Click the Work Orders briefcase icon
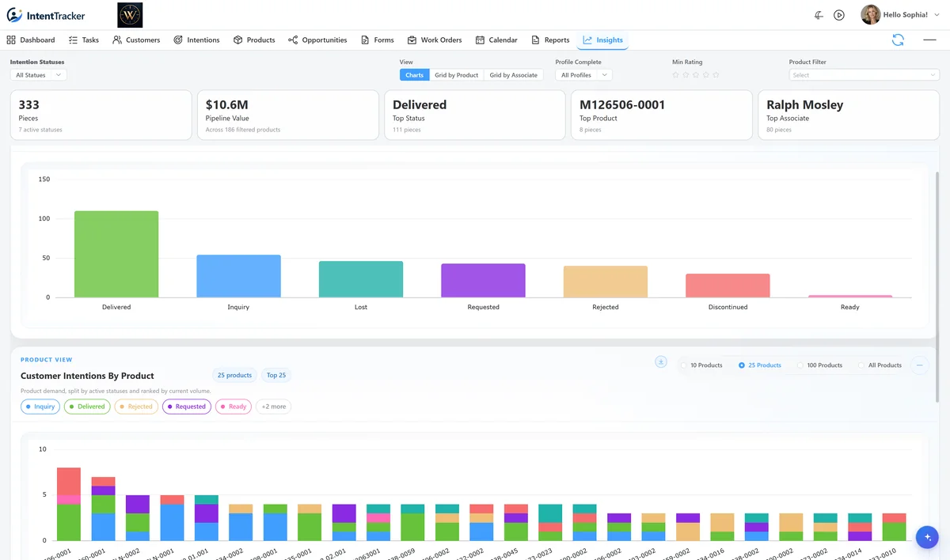This screenshot has width=950, height=560. 412,40
